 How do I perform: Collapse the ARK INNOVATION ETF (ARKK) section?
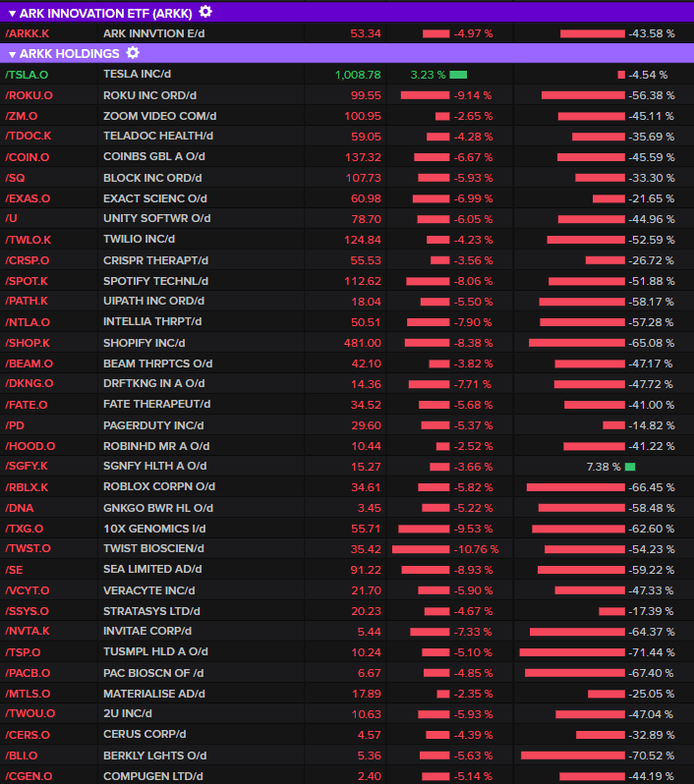[12, 14]
